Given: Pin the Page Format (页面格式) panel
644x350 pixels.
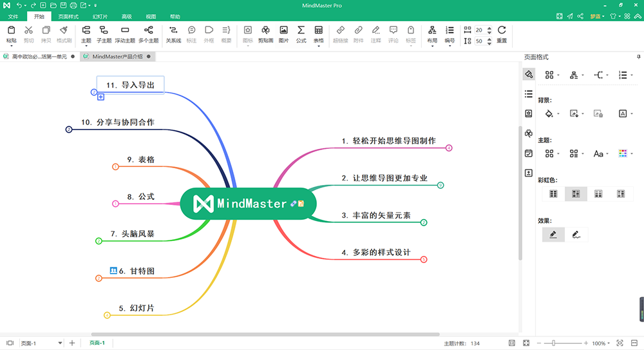Looking at the screenshot, I should point(638,57).
